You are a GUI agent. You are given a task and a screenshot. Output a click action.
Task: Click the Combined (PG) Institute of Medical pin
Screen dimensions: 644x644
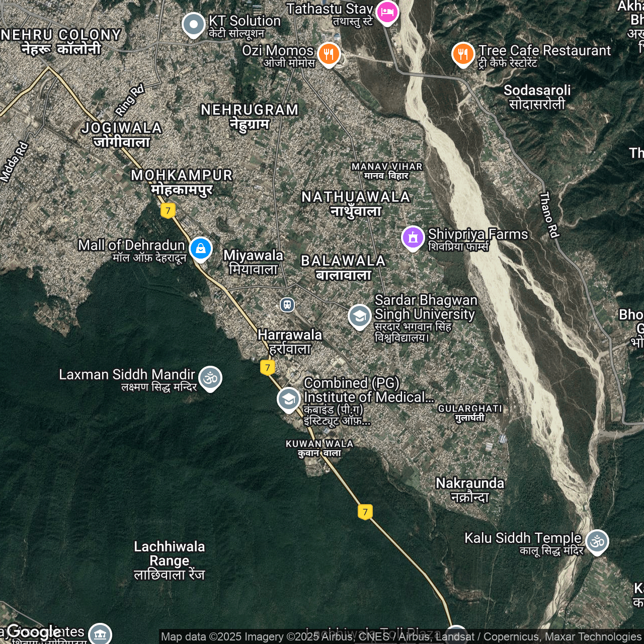click(289, 399)
